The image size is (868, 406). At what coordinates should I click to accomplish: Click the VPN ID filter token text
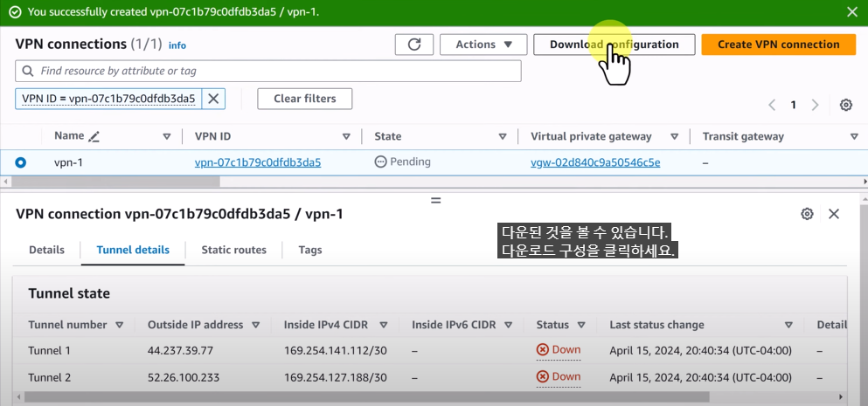(x=108, y=99)
